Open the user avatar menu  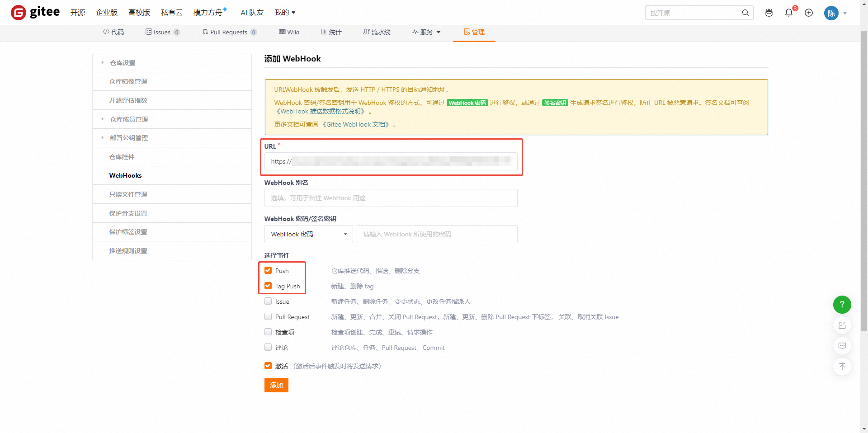[831, 13]
